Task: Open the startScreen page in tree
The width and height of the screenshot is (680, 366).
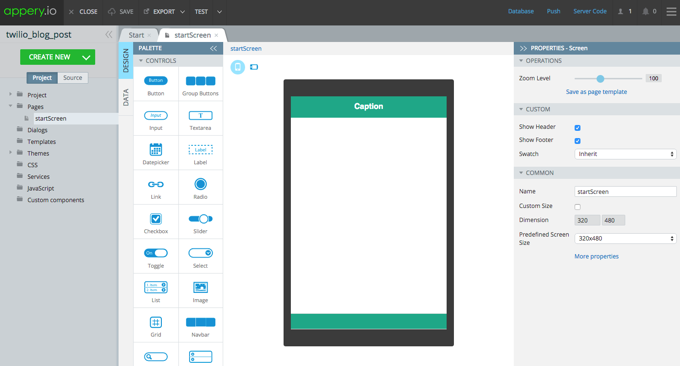Action: 51,118
